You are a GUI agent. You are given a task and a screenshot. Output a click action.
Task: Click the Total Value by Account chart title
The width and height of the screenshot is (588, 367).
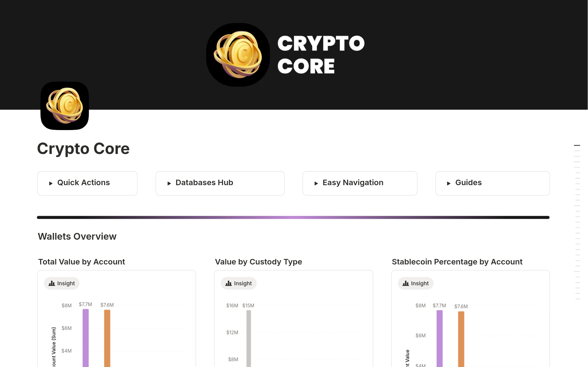coord(81,262)
